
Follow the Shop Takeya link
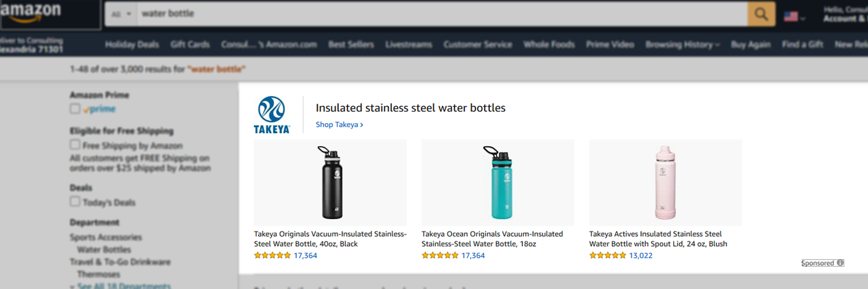pos(339,124)
